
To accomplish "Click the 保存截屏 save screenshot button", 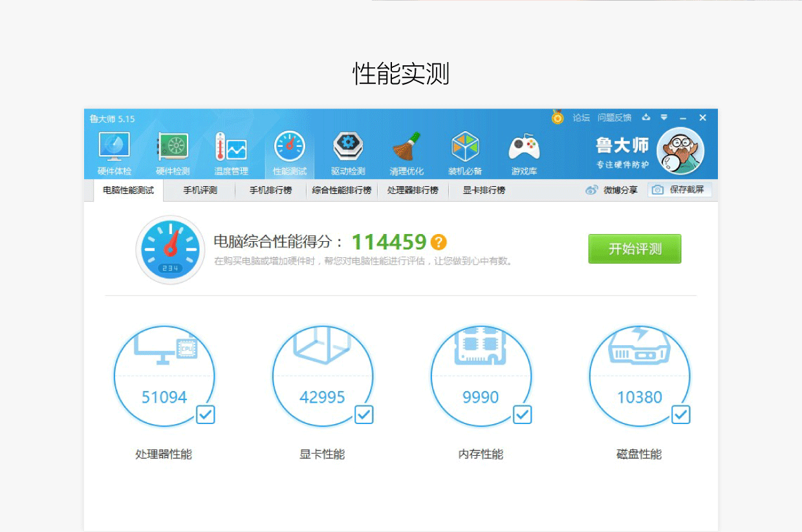I will click(x=680, y=190).
